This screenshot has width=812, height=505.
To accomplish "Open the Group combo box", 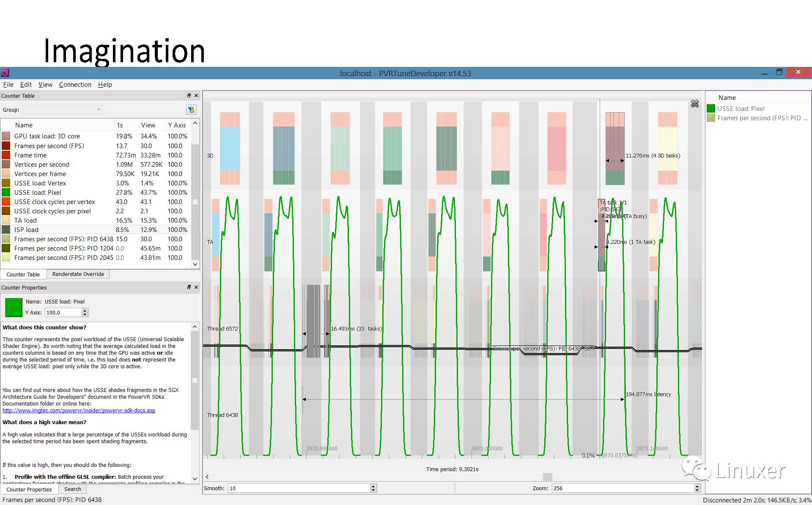I will (x=63, y=110).
